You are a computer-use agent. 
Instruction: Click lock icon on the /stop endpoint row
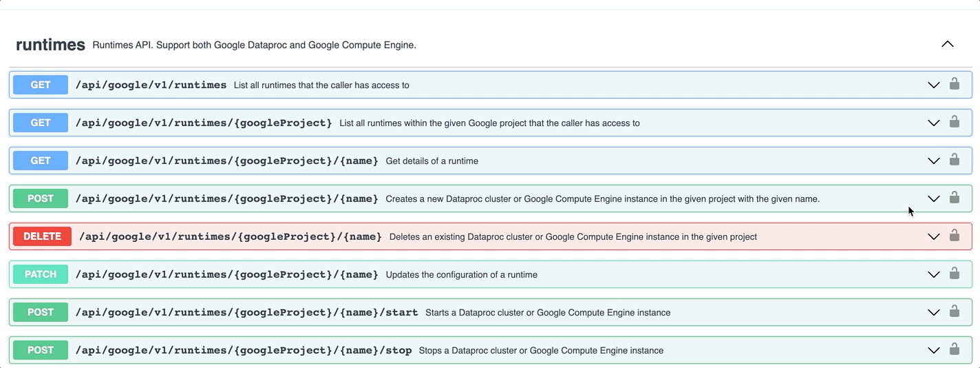pos(954,349)
